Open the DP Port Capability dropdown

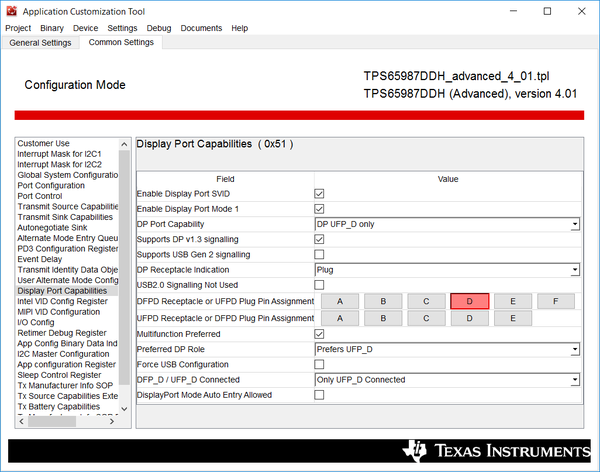pyautogui.click(x=447, y=224)
